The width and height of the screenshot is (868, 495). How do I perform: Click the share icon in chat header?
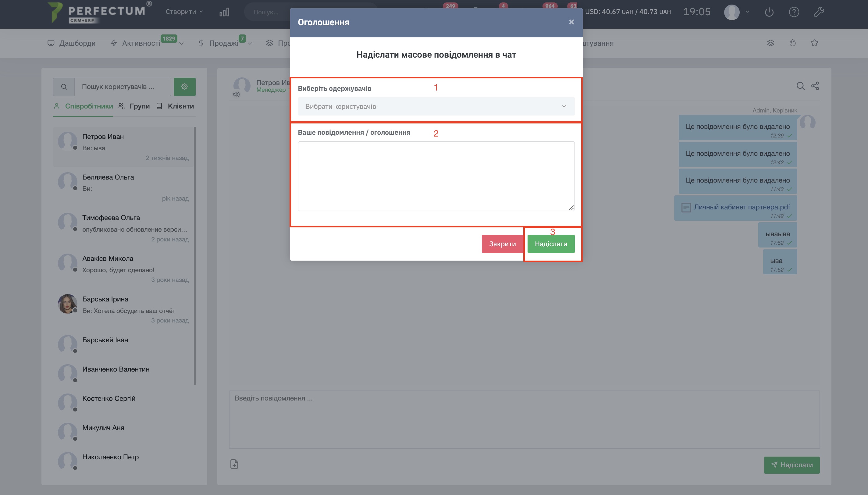coord(815,86)
